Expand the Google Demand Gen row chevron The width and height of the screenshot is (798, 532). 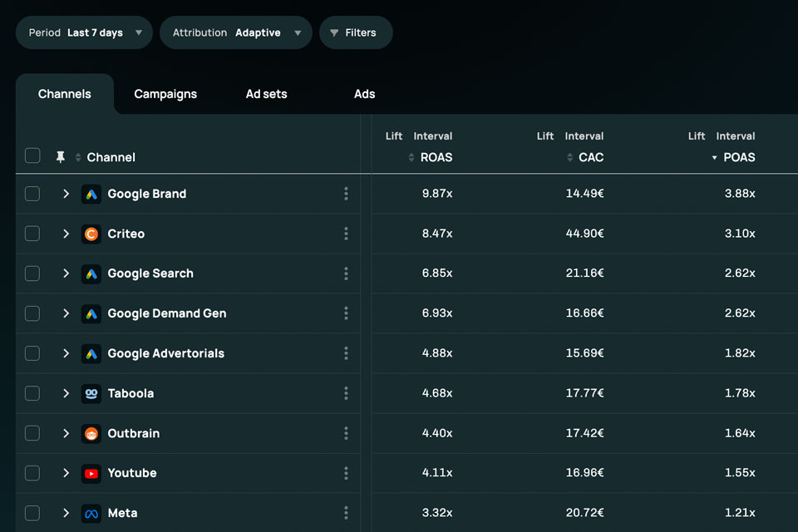tap(66, 313)
